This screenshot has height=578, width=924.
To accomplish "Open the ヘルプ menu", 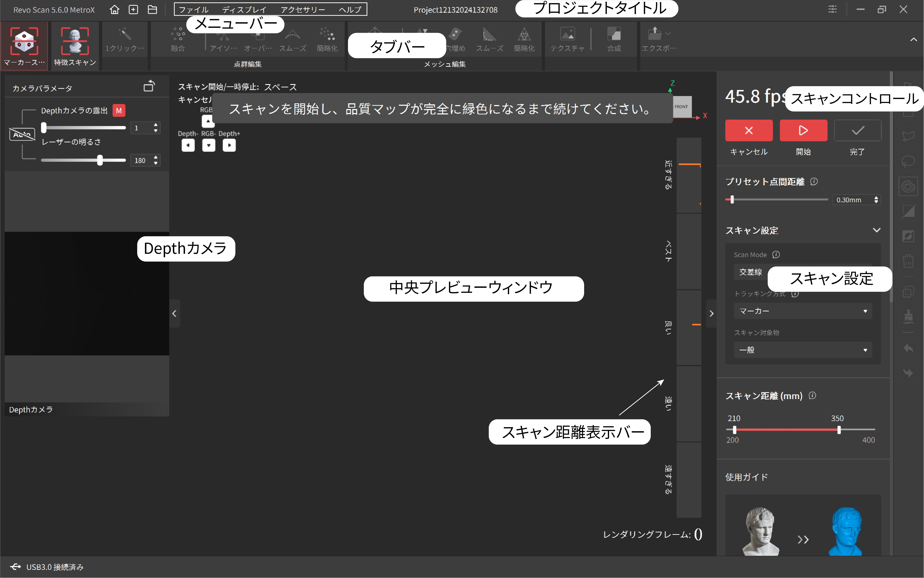I will click(x=350, y=10).
